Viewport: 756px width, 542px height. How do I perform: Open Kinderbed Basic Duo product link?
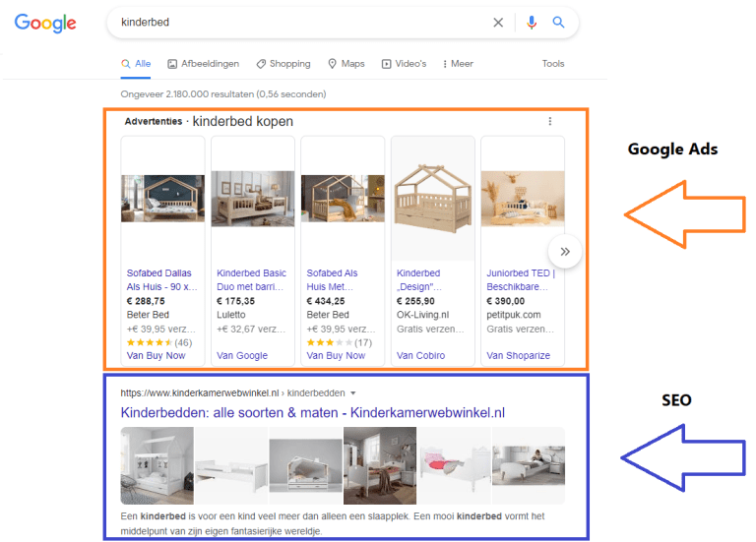coord(251,279)
